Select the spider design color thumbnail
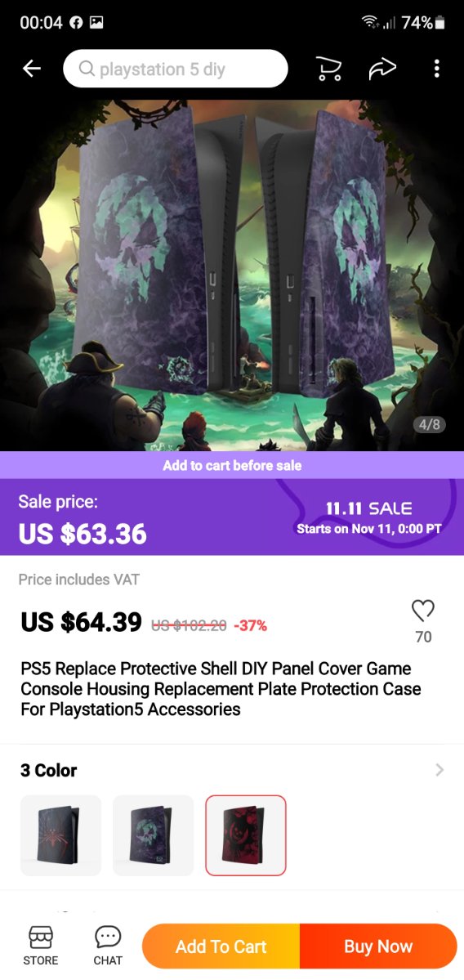Viewport: 464px width, 980px height. [x=60, y=835]
